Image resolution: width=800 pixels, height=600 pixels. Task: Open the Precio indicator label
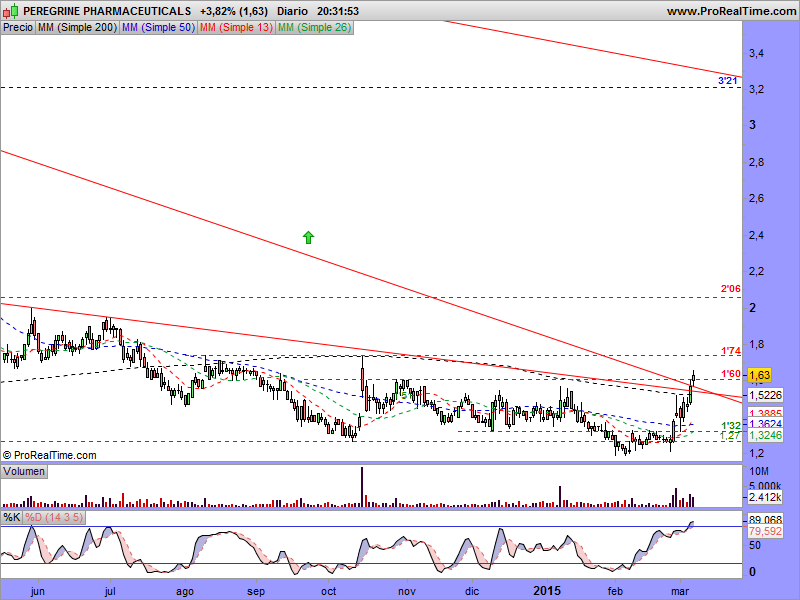tap(18, 28)
